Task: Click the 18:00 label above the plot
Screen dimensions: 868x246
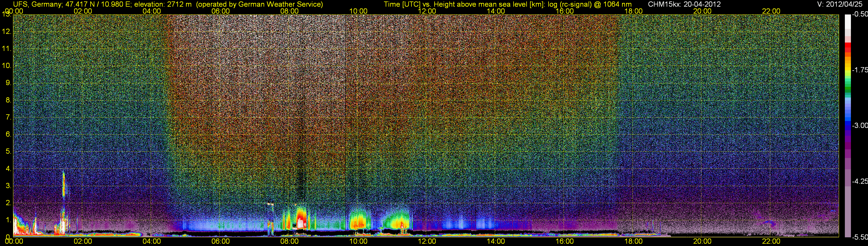Action: coord(633,11)
